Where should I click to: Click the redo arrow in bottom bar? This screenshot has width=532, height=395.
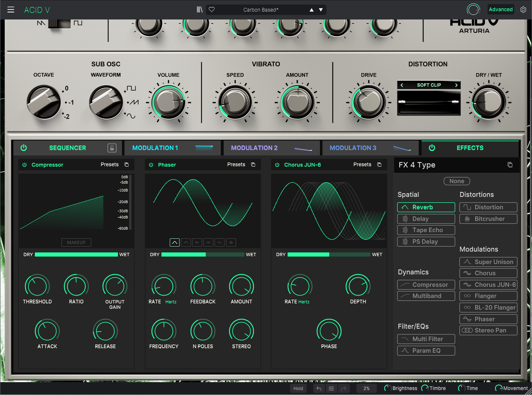tap(344, 388)
